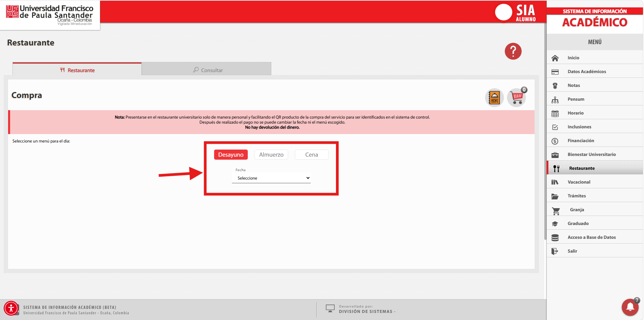Open the notifications bell icon
This screenshot has width=644, height=320.
click(x=630, y=307)
